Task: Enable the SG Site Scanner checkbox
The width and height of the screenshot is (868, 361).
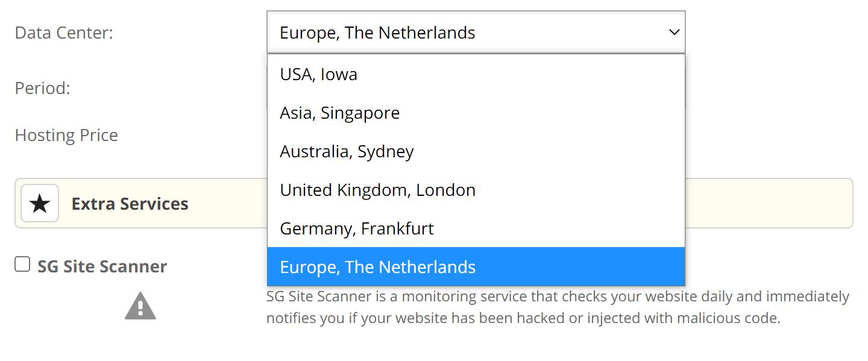Action: click(22, 264)
